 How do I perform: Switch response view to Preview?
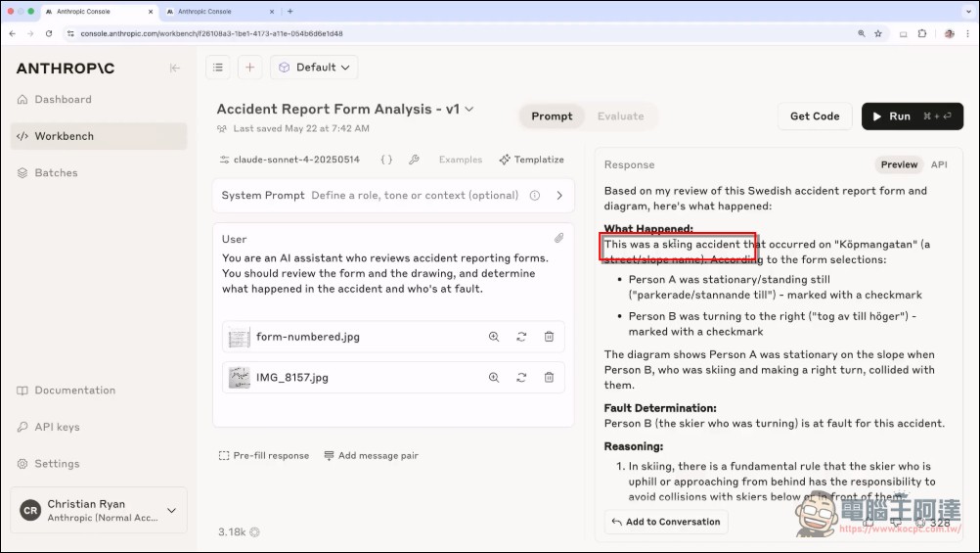click(899, 164)
